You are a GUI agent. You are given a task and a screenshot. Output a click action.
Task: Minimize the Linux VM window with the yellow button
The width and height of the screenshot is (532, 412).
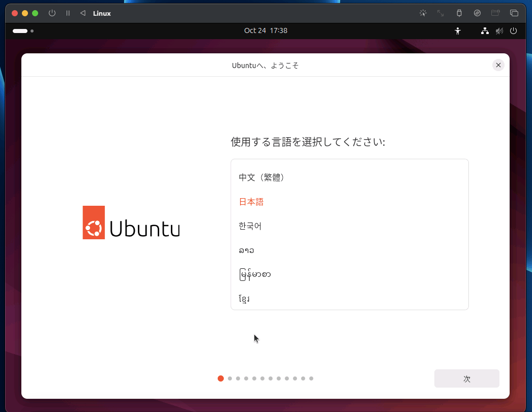pos(25,13)
